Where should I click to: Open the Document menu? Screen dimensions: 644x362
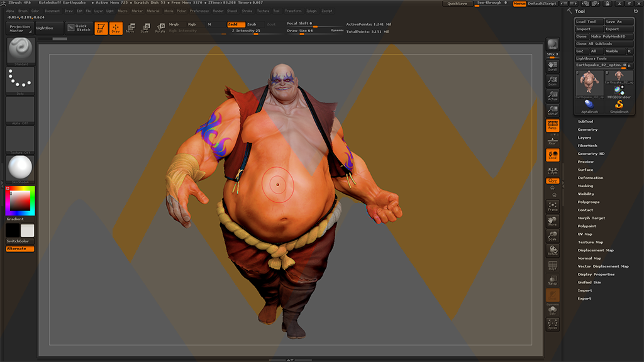pos(52,11)
